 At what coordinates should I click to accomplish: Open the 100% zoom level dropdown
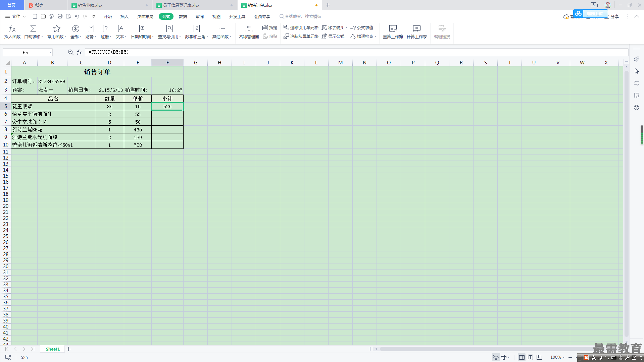(557, 357)
